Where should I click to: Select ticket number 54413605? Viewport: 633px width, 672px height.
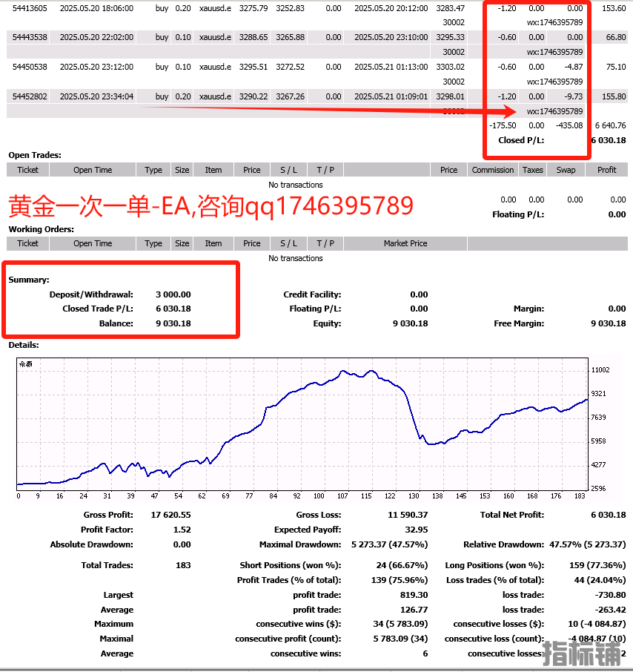pyautogui.click(x=30, y=8)
